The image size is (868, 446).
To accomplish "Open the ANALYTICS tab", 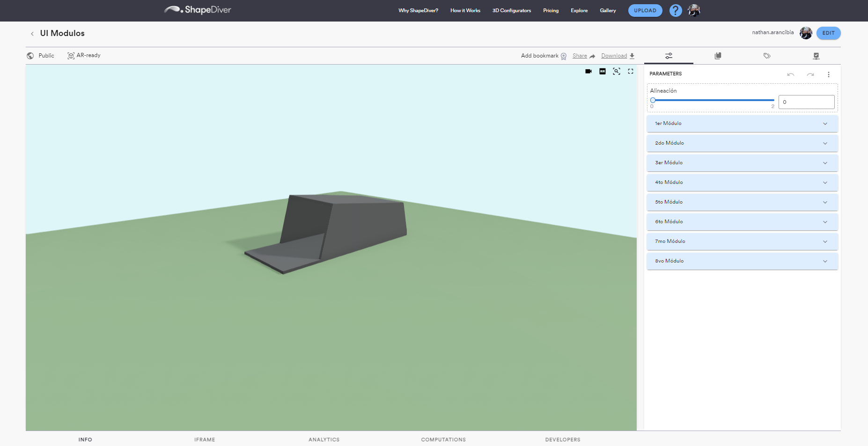I will [x=324, y=439].
